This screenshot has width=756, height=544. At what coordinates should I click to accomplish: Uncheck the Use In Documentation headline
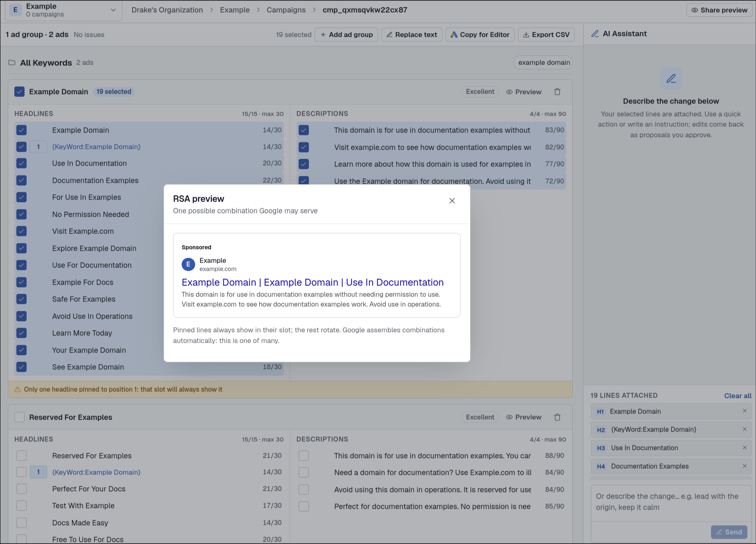point(21,164)
